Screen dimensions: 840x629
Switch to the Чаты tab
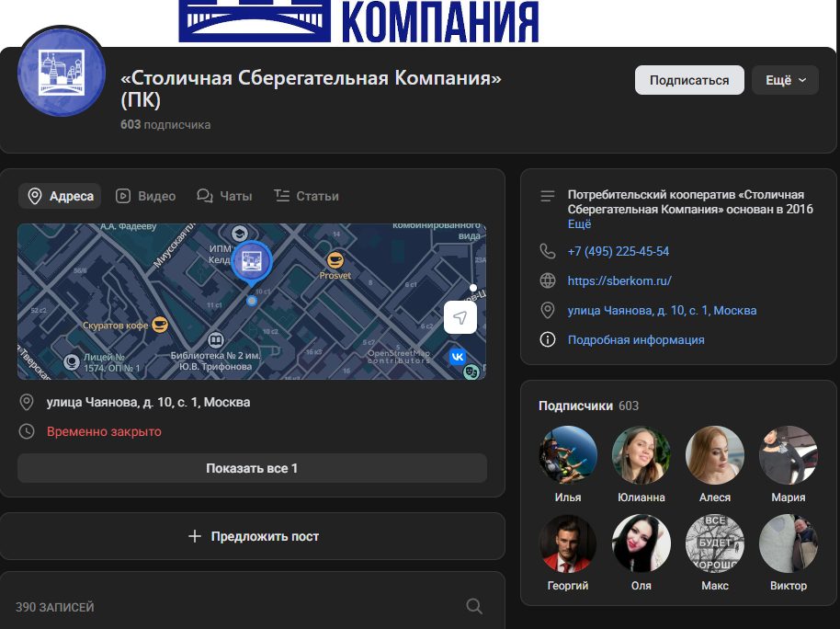[x=224, y=196]
